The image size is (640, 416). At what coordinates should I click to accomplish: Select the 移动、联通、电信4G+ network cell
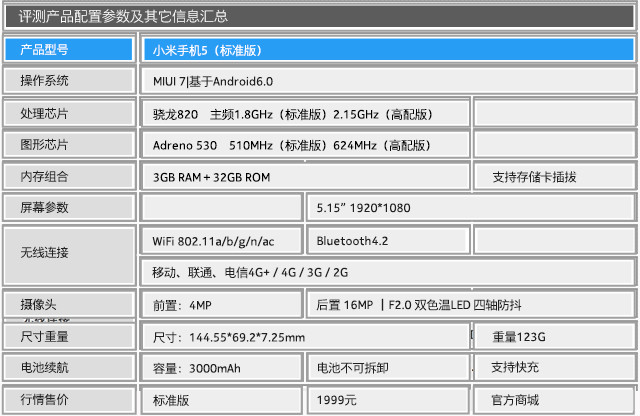point(387,272)
